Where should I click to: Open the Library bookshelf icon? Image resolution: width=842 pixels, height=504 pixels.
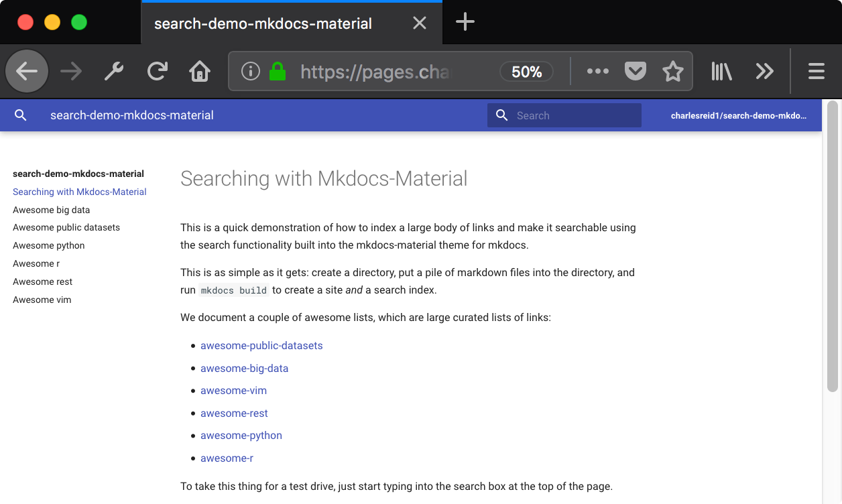722,71
